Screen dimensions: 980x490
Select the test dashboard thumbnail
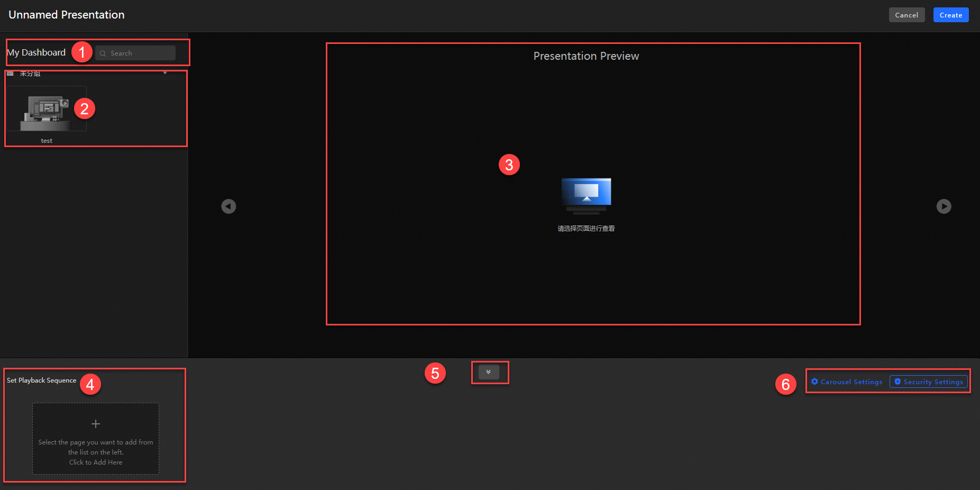(x=47, y=109)
